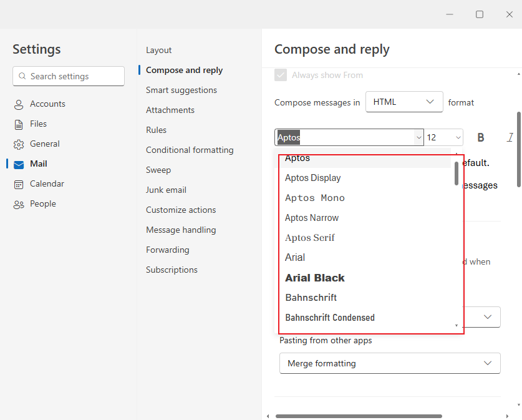Click the Search settings field
The height and width of the screenshot is (420, 522).
(69, 76)
